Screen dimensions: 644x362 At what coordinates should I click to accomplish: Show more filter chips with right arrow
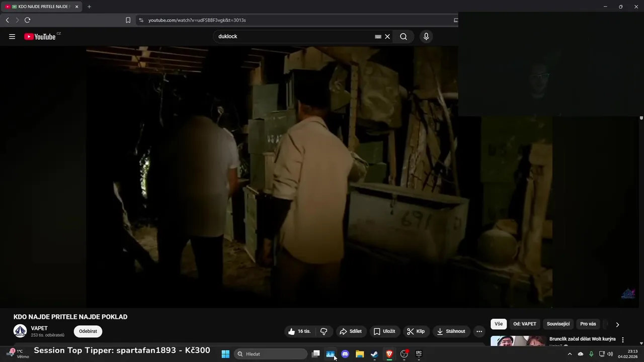[617, 324]
